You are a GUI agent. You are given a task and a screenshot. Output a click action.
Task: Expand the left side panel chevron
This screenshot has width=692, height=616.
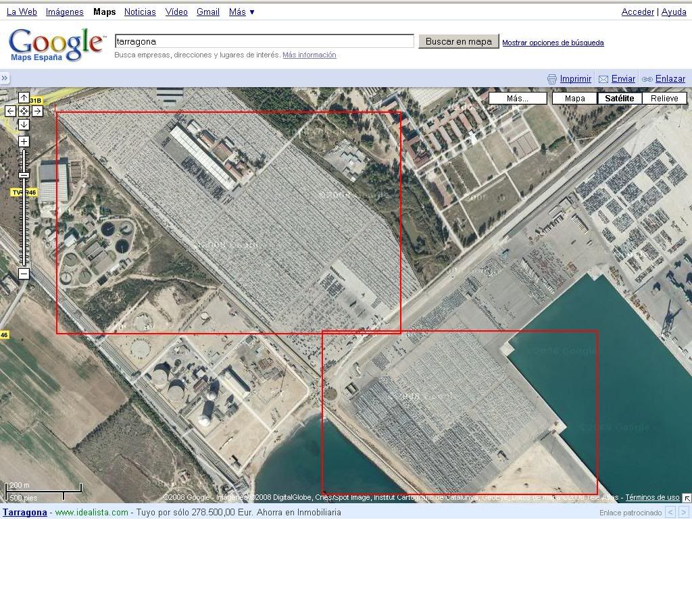point(5,78)
